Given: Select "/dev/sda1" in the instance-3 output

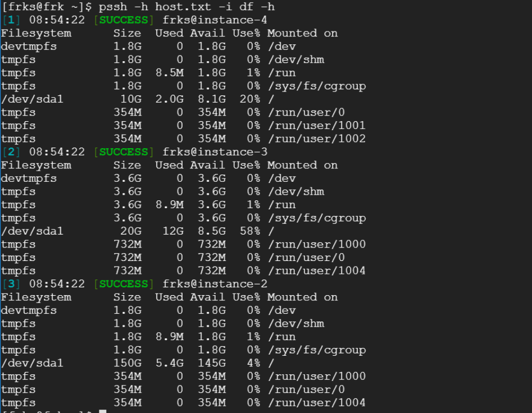Looking at the screenshot, I should (32, 231).
